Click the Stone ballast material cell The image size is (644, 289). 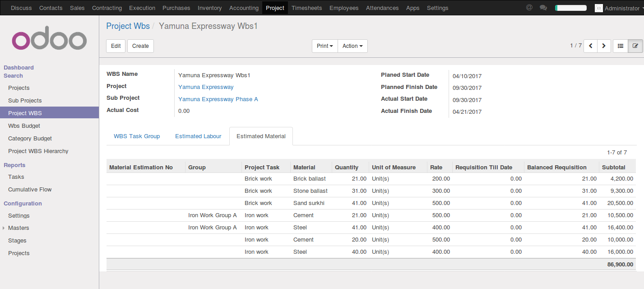pyautogui.click(x=310, y=191)
